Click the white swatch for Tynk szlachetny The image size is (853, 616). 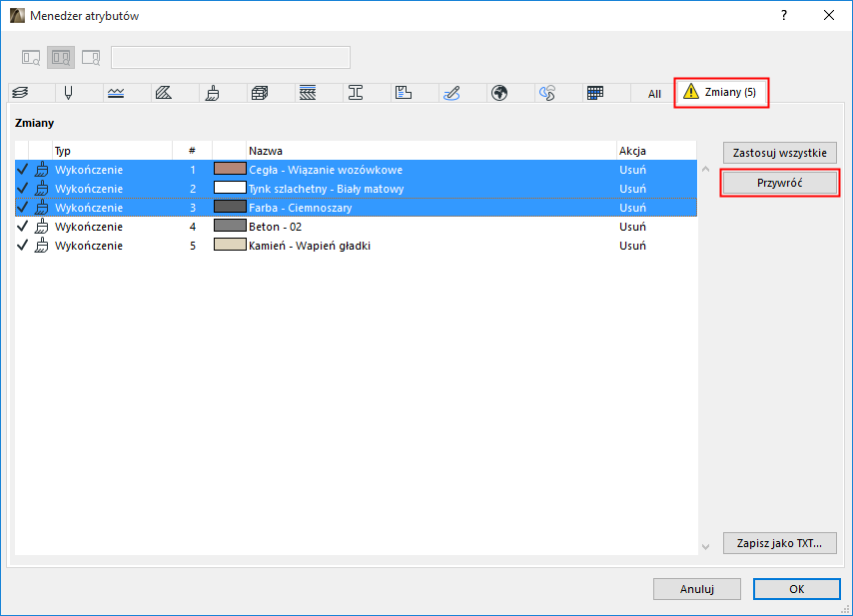point(230,188)
